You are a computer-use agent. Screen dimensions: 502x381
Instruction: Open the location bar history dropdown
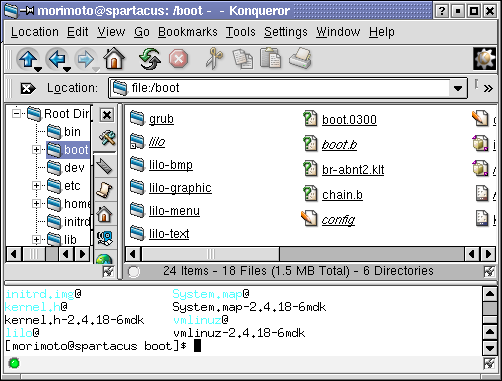tap(458, 88)
